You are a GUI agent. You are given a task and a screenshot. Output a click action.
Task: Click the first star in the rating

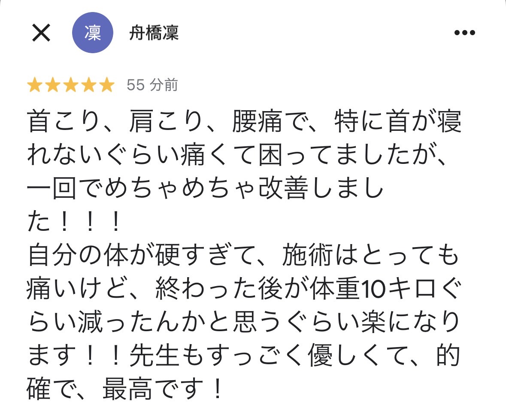[x=34, y=86]
